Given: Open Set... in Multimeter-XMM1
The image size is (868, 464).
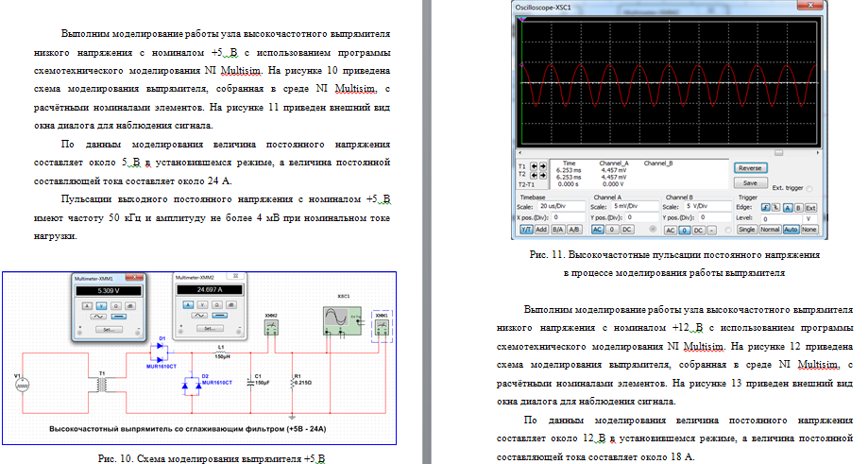Looking at the screenshot, I should click(x=108, y=330).
